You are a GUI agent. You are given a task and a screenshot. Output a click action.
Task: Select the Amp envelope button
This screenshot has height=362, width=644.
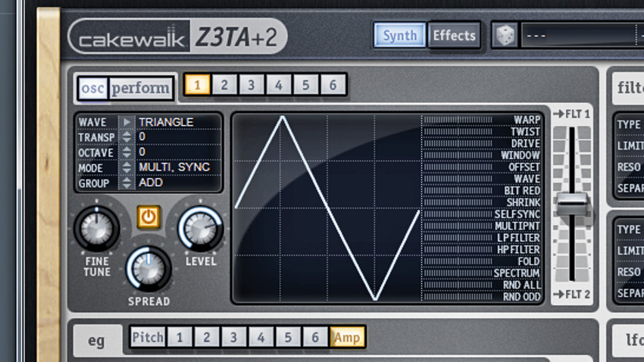(x=347, y=337)
